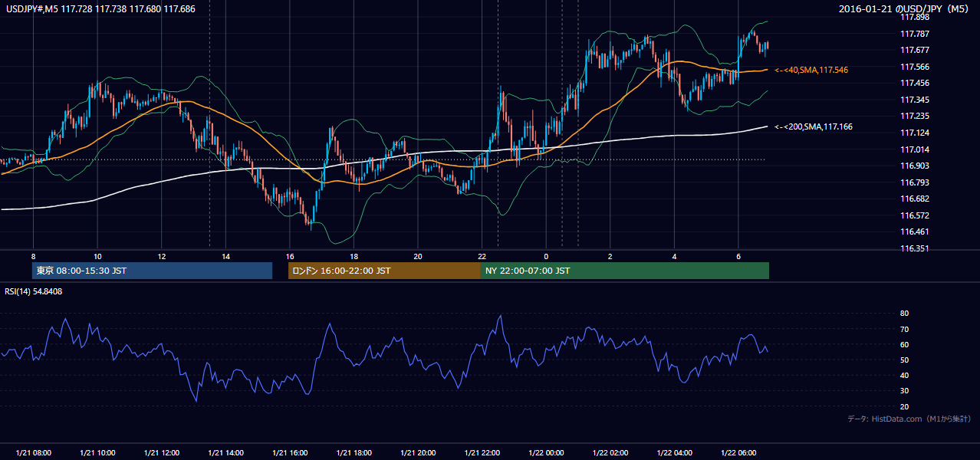Image resolution: width=980 pixels, height=460 pixels.
Task: Click hour tick 2 under the price chart
Action: coord(610,256)
